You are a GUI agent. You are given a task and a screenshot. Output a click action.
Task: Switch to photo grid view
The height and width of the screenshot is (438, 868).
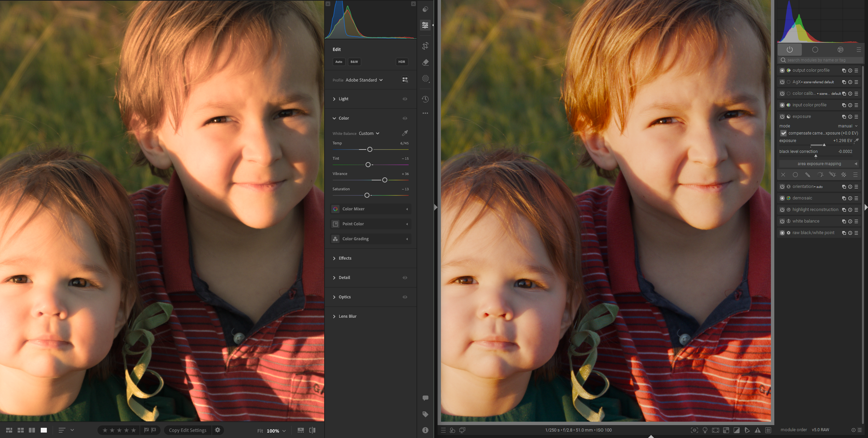[9, 430]
